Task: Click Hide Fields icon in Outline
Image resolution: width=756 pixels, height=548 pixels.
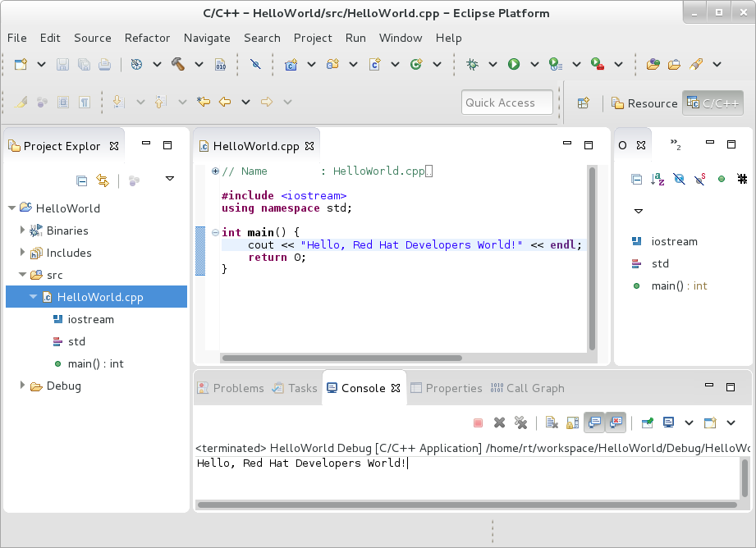Action: (679, 180)
